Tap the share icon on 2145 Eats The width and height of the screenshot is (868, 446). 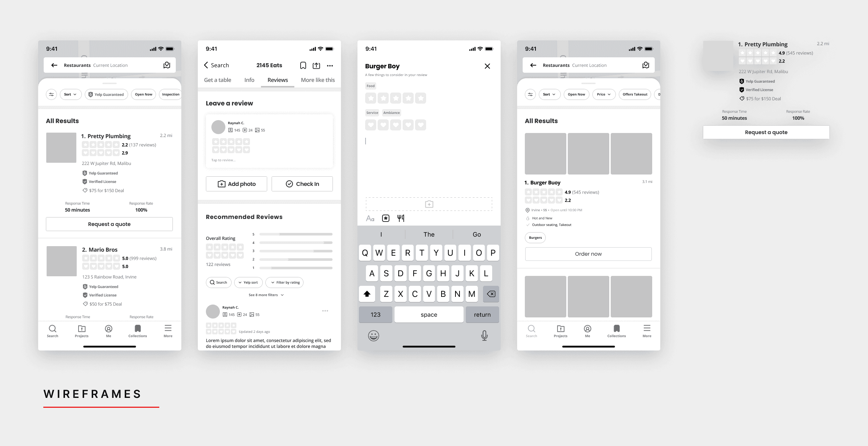(316, 65)
